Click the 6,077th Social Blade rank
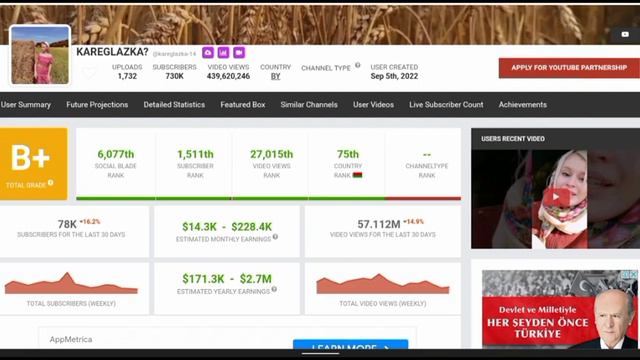640x360 pixels. (116, 154)
